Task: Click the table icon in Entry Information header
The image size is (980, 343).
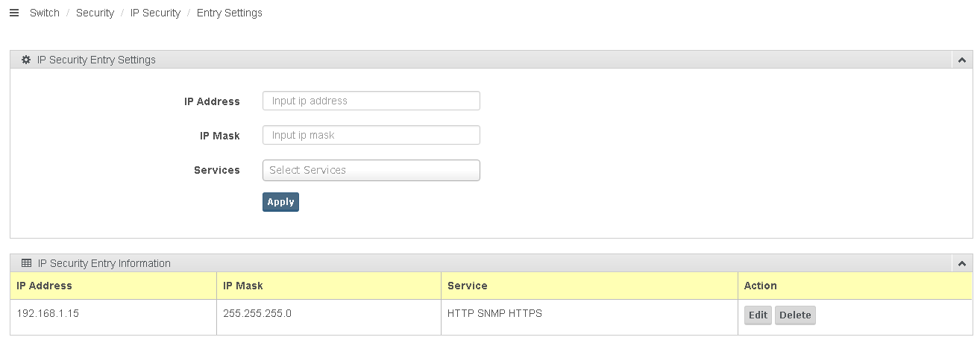Action: [26, 263]
